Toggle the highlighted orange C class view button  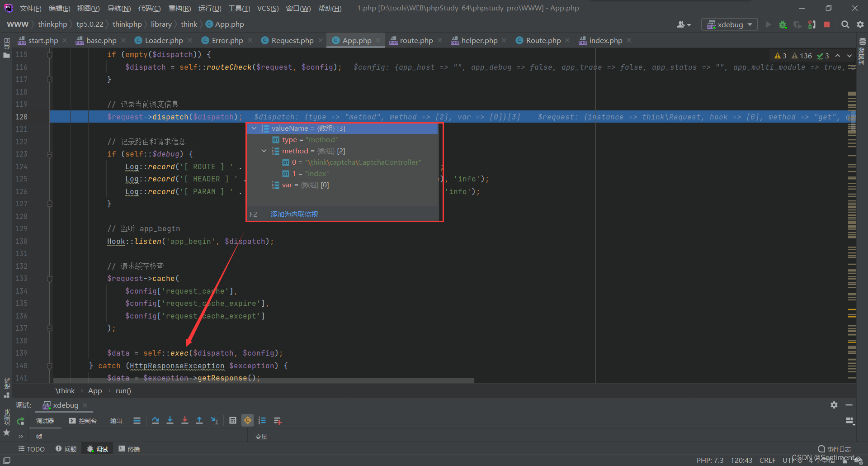248,421
